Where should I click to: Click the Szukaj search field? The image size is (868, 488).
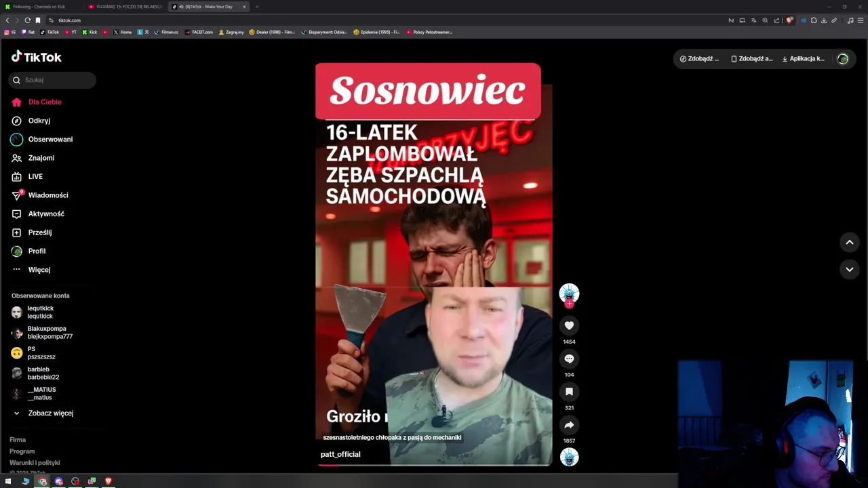[52, 80]
